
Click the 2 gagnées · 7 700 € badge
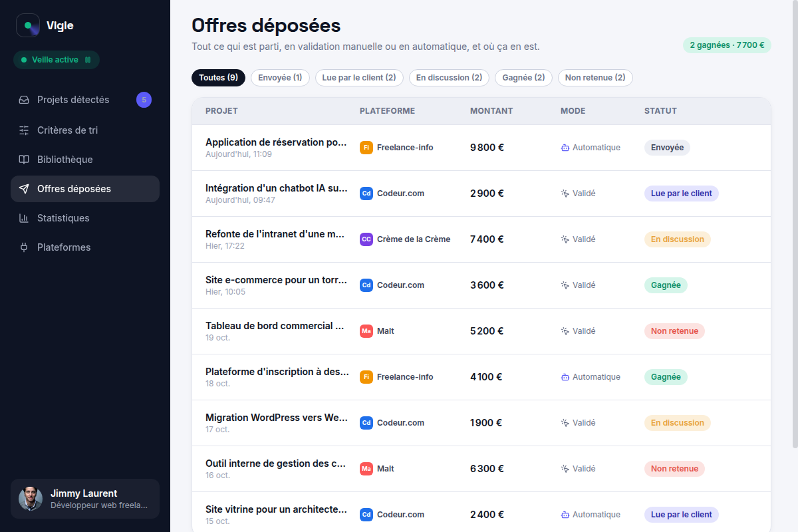[x=727, y=45]
